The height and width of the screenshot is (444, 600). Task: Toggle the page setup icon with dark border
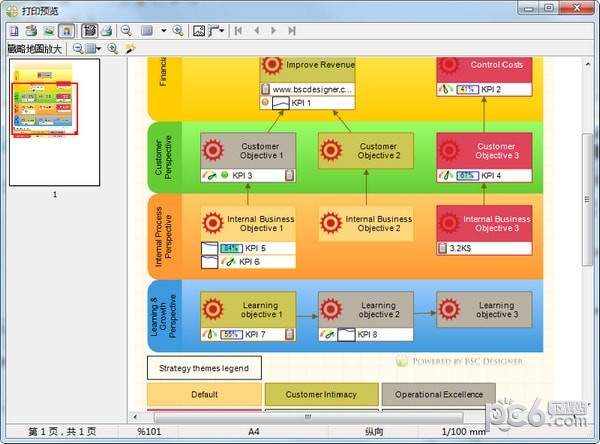tap(88, 30)
